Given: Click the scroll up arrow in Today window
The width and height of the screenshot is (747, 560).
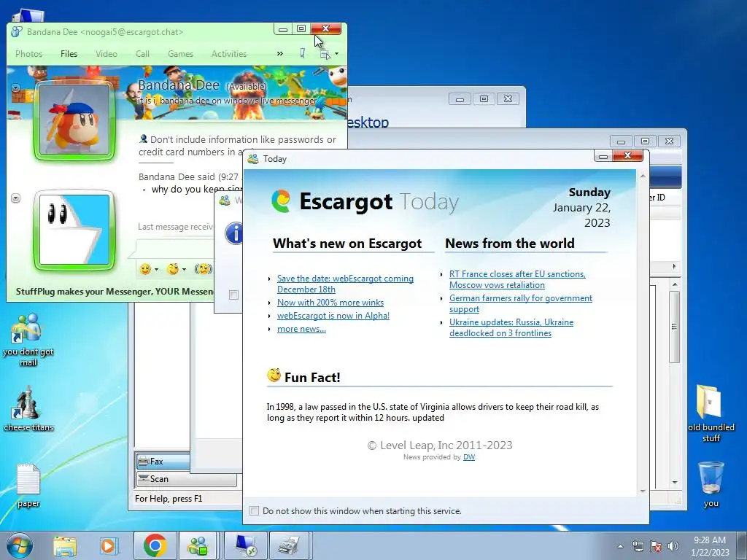Looking at the screenshot, I should point(643,176).
